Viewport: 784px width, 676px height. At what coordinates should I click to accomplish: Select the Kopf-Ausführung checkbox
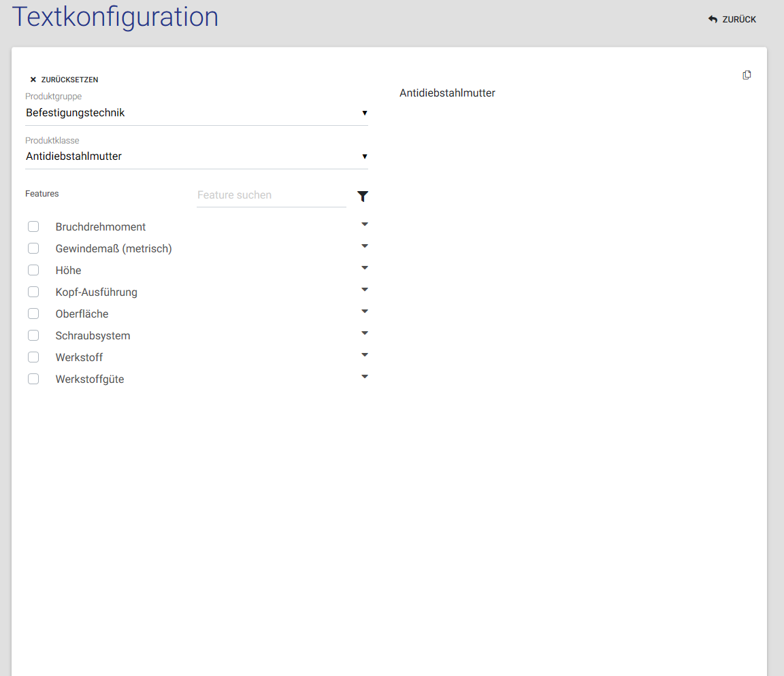pyautogui.click(x=33, y=292)
